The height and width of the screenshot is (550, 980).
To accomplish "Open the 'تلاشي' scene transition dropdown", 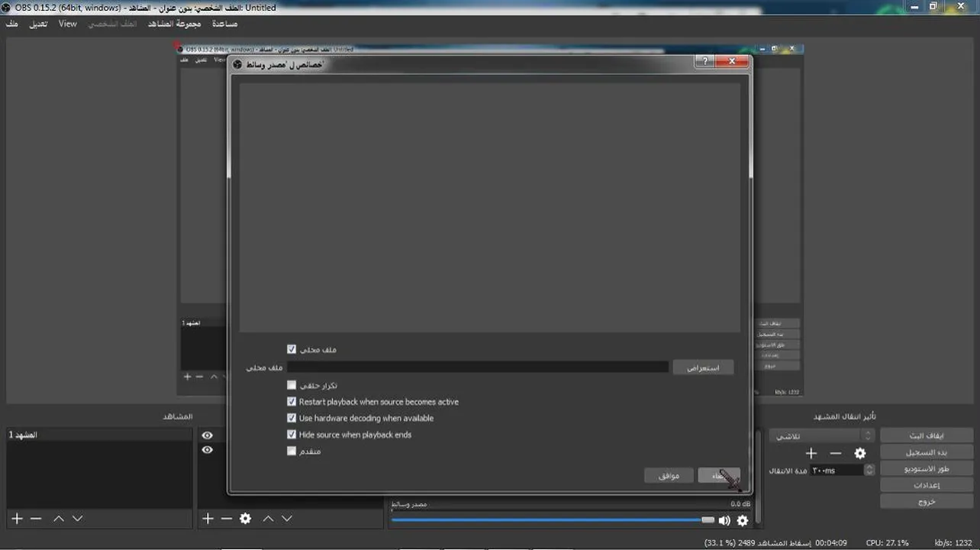I will [x=821, y=435].
